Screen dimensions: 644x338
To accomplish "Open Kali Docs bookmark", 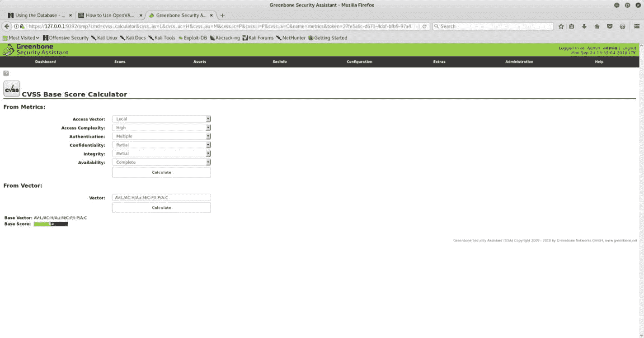I will (x=133, y=38).
